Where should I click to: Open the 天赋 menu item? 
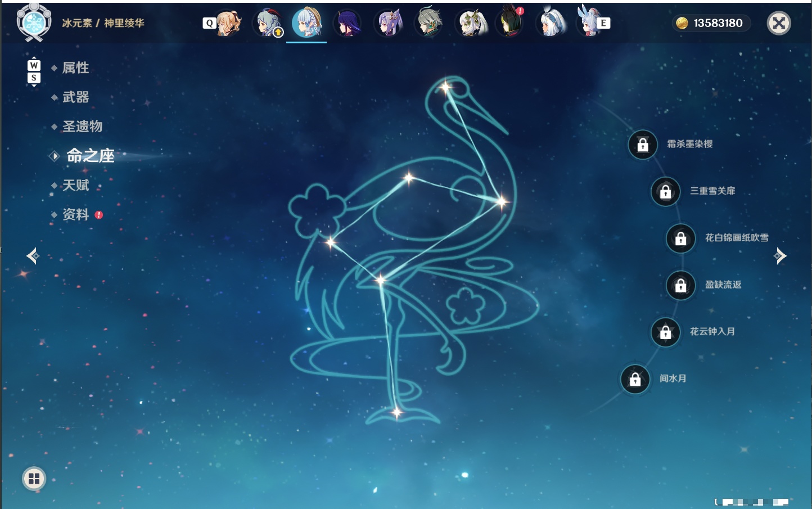coord(75,185)
